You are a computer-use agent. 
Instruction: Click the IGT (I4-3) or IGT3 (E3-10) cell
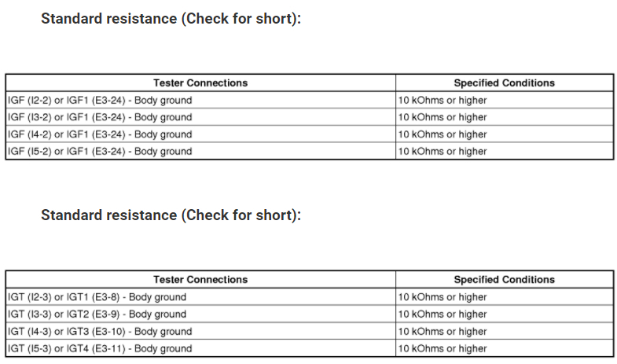tap(99, 332)
